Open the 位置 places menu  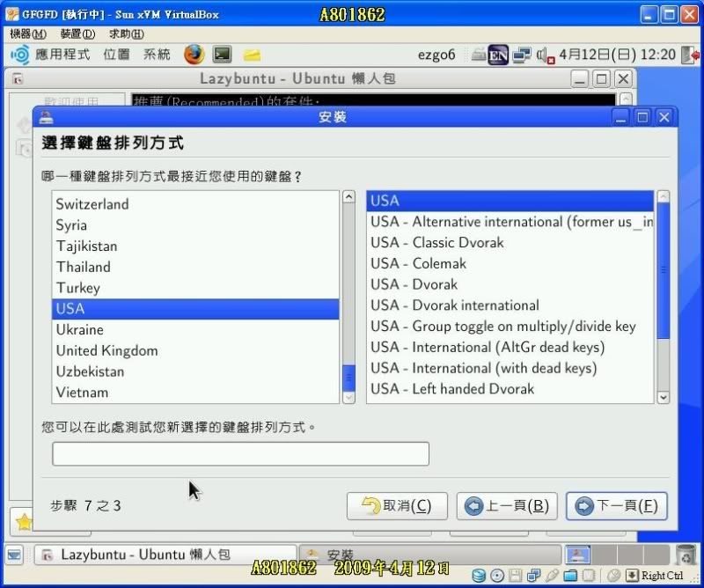point(117,55)
